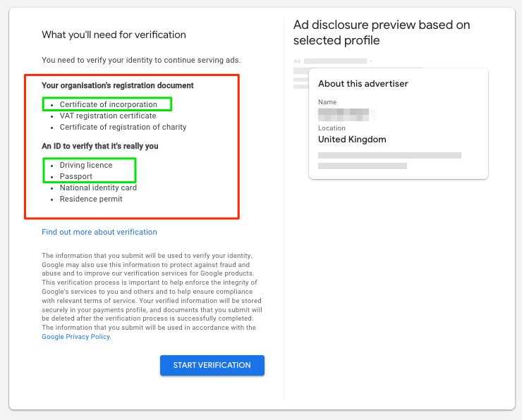Click What you'll need for verification heading
The image size is (522, 420).
tap(114, 35)
